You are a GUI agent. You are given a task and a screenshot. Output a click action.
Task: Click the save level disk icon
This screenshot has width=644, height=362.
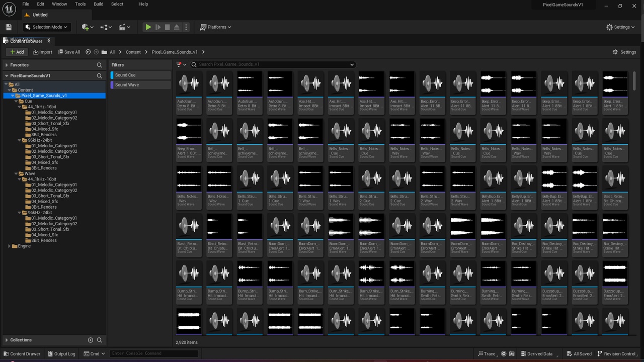(9, 27)
